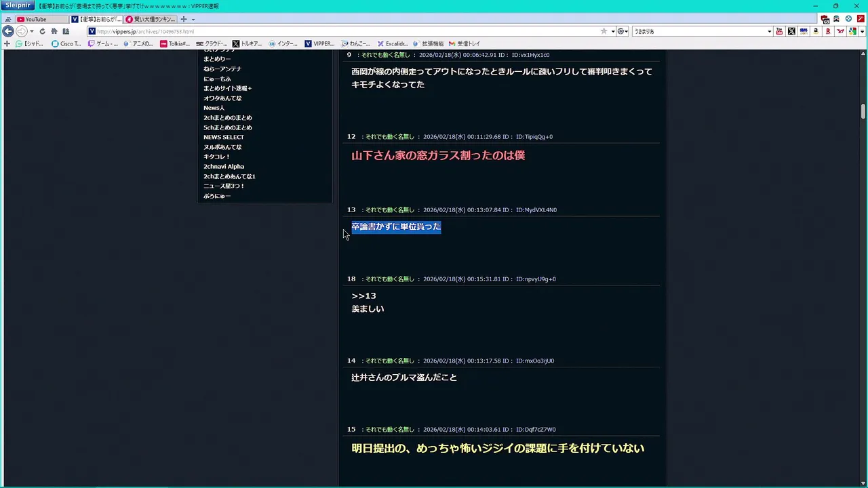Screen dimensions: 868x488
Task: Open YouTube search engine icon in toolbar
Action: pos(779,31)
